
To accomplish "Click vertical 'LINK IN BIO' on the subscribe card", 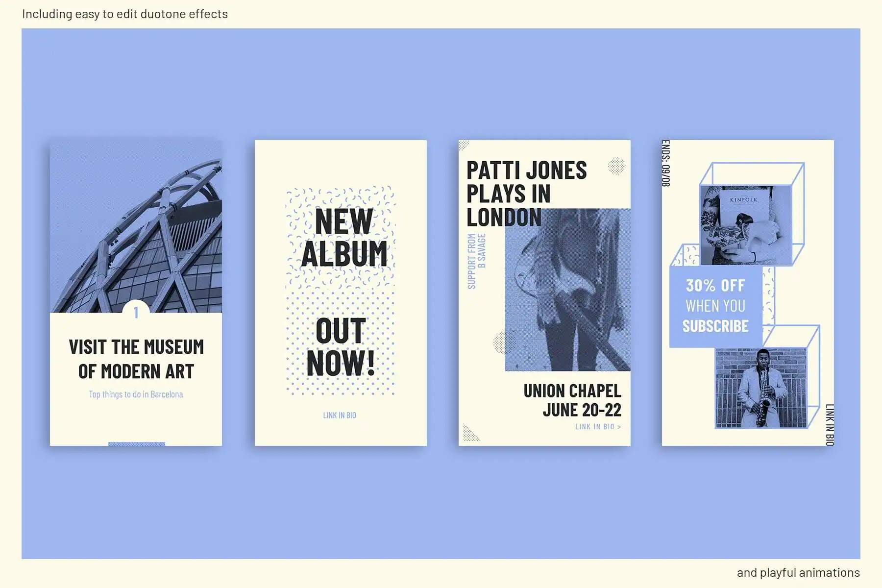I will (x=830, y=425).
